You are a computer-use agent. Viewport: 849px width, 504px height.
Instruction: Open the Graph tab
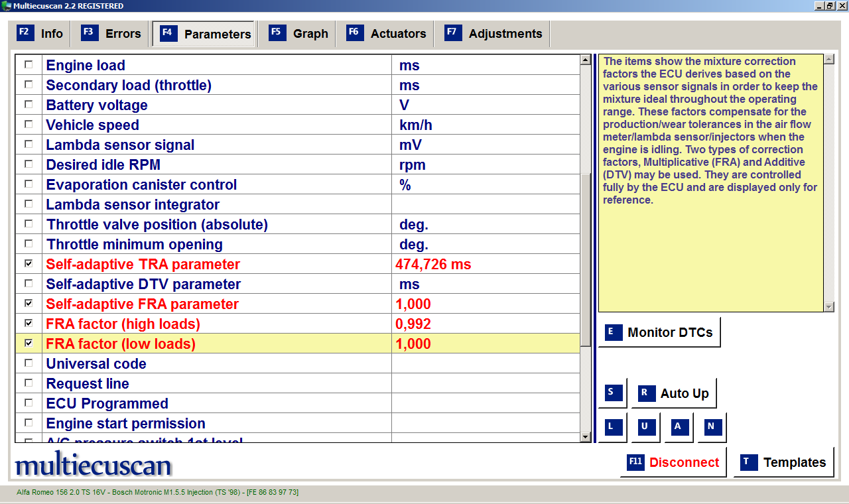pos(299,34)
